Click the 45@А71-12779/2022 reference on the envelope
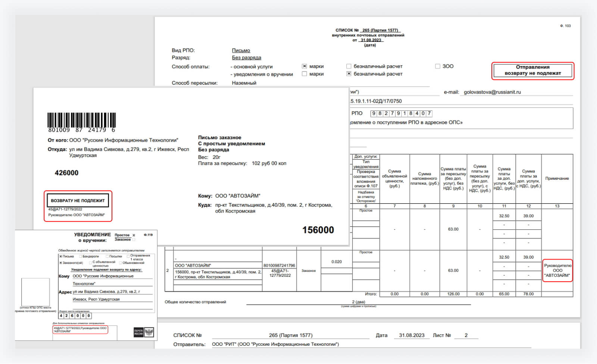 (x=65, y=209)
